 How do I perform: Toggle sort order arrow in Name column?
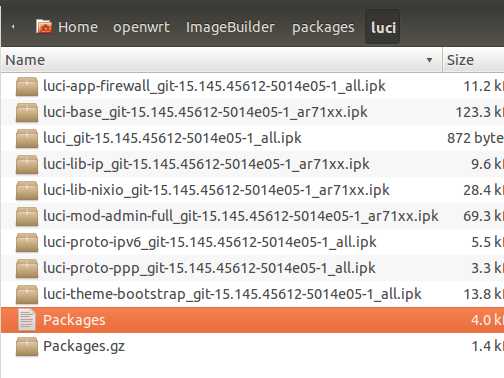(x=429, y=60)
